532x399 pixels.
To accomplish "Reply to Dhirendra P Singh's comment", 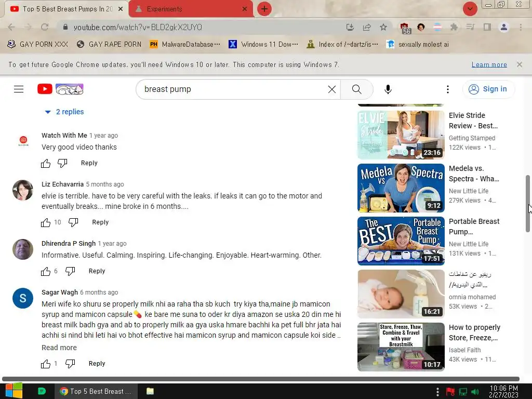I will 97,271.
